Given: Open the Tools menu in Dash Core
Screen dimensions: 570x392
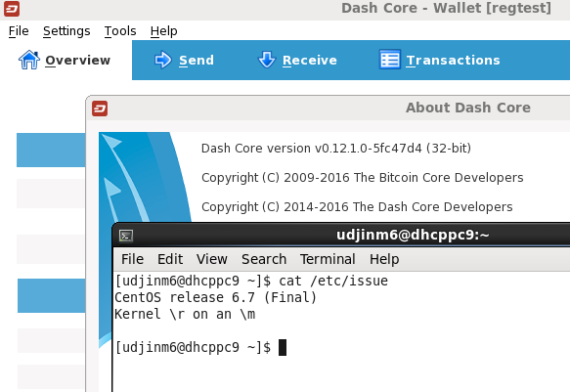Looking at the screenshot, I should [x=120, y=31].
